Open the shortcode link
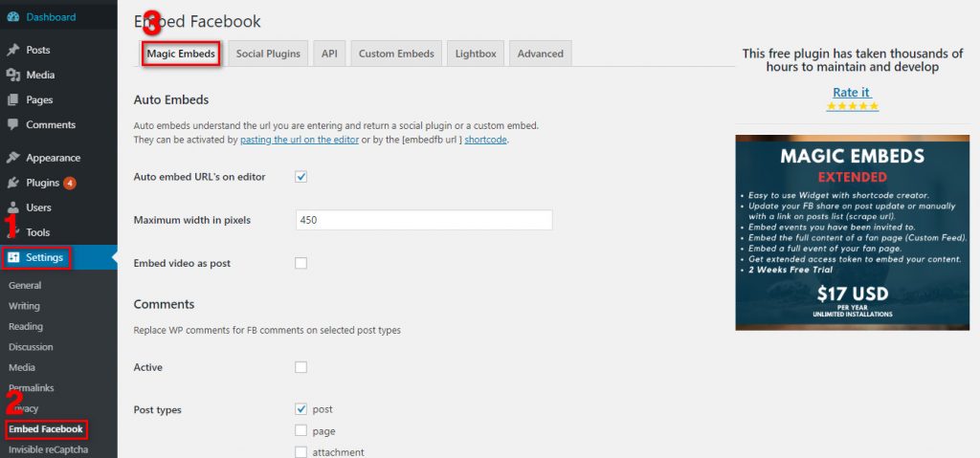The height and width of the screenshot is (458, 980). pyautogui.click(x=485, y=140)
